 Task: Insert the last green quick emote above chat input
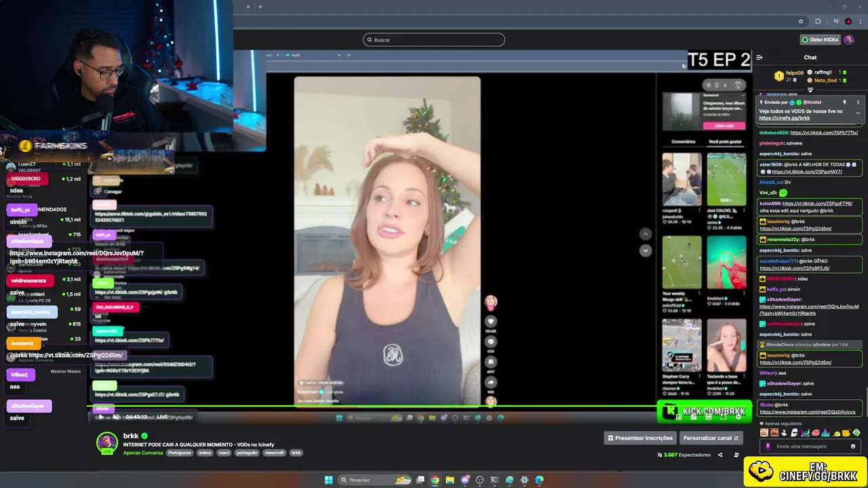click(x=856, y=432)
